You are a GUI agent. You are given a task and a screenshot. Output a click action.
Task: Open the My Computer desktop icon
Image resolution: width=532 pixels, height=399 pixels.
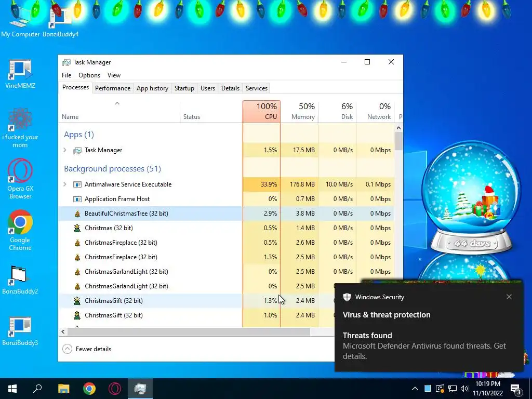(x=20, y=21)
